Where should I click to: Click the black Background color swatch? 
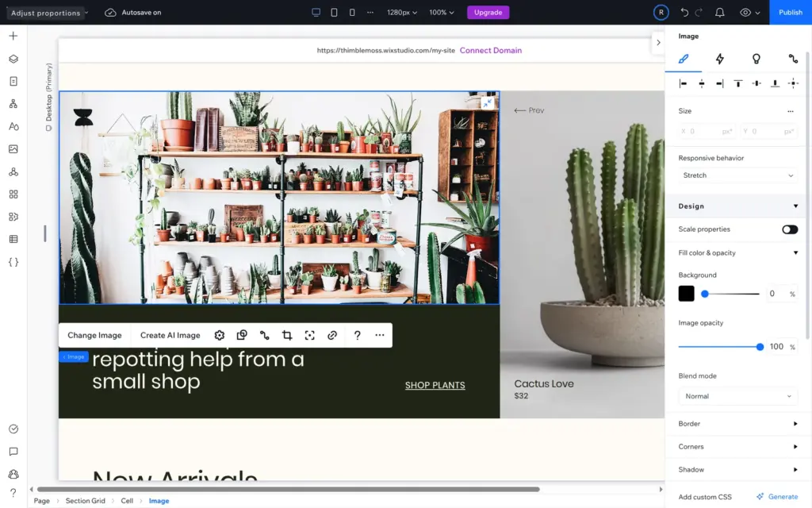686,294
